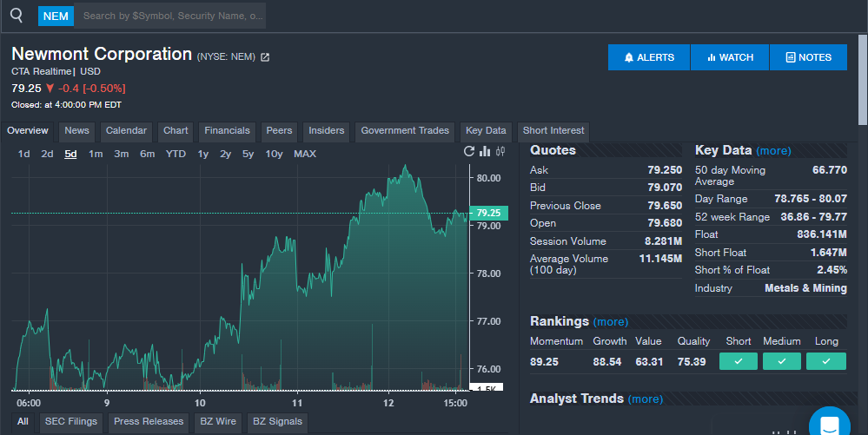The height and width of the screenshot is (435, 868).
Task: Click the vertical page scrollbar
Action: [x=863, y=80]
